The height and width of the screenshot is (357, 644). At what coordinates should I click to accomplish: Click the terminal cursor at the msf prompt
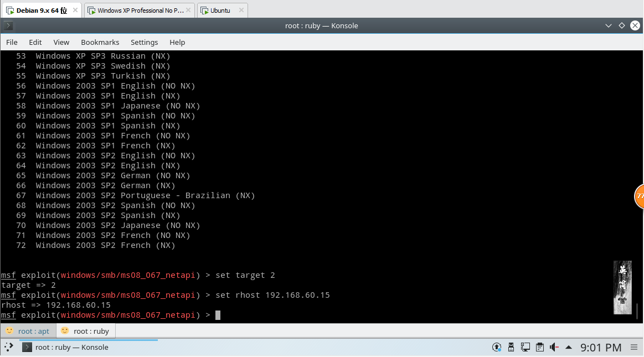tap(218, 315)
